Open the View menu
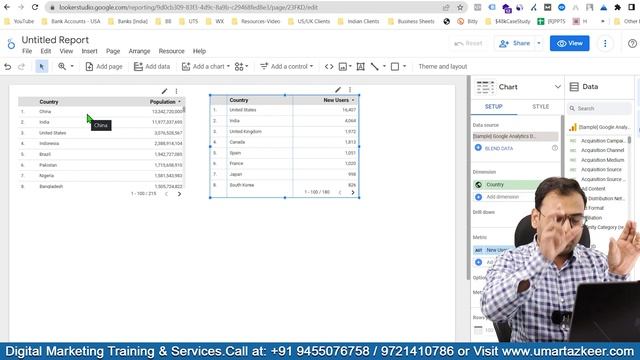 66,51
